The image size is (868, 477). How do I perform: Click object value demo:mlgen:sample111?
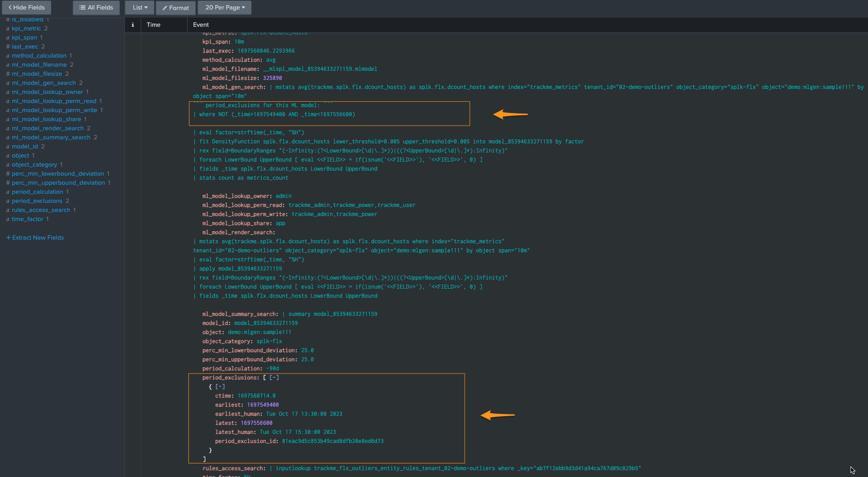click(259, 332)
